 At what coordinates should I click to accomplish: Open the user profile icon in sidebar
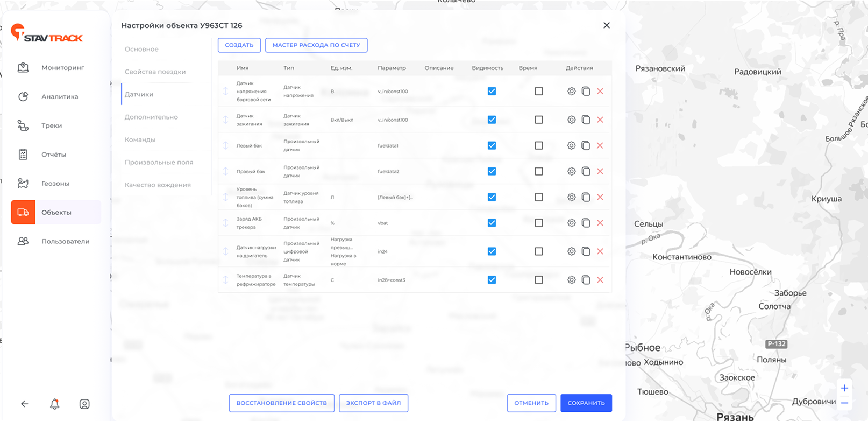(84, 404)
